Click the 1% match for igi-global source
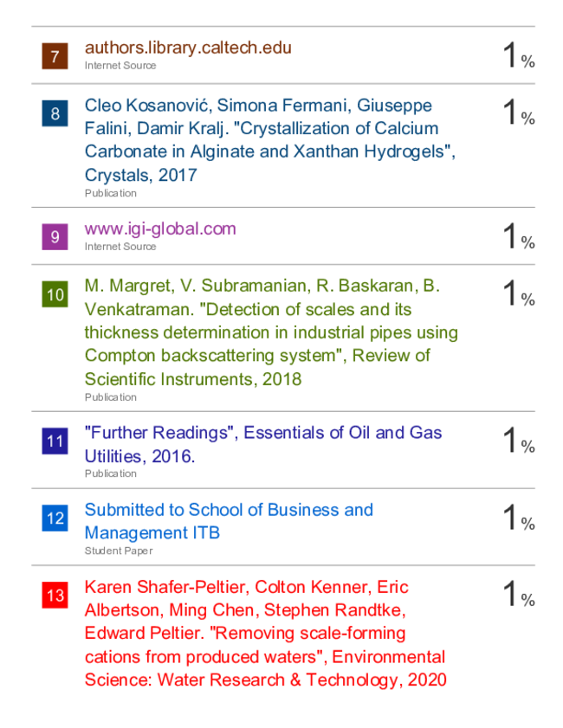563x728 pixels. pos(519,235)
